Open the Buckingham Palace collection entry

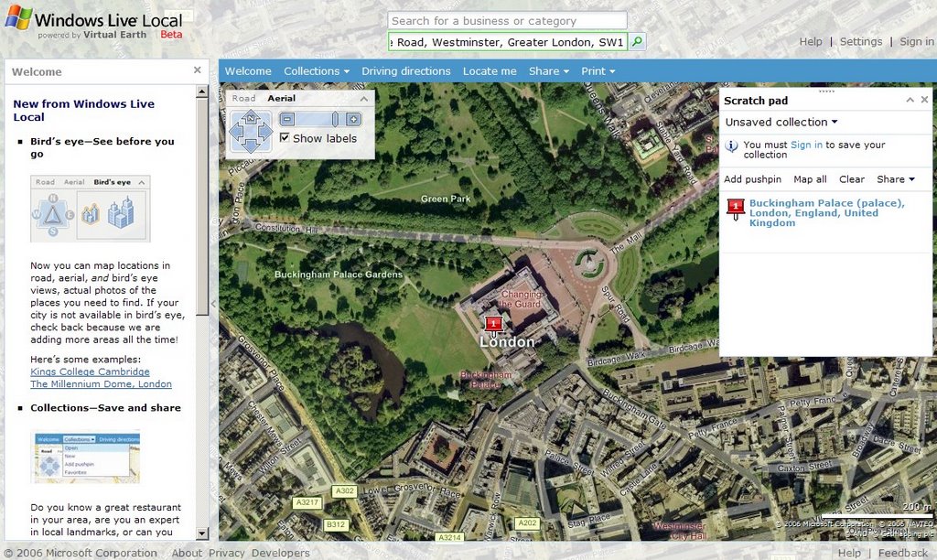[x=826, y=213]
